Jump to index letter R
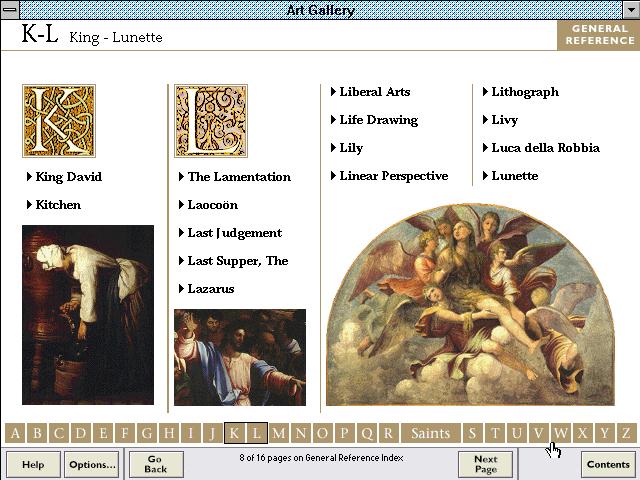 click(x=389, y=433)
